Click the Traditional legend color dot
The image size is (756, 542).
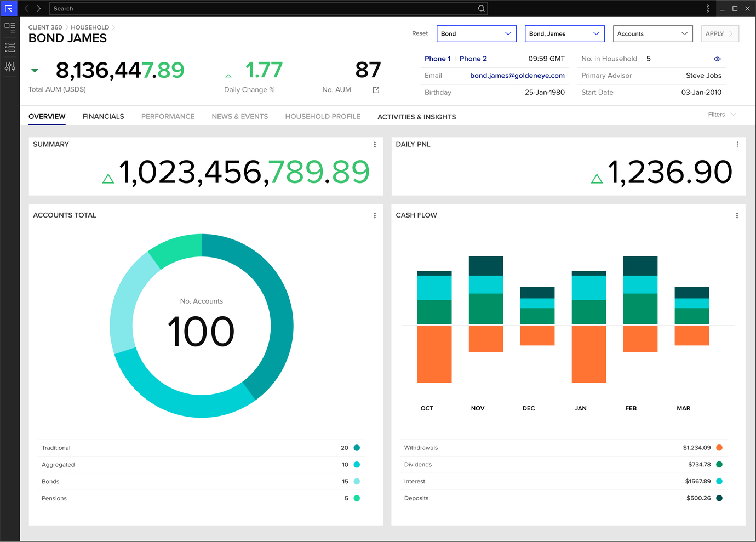357,448
